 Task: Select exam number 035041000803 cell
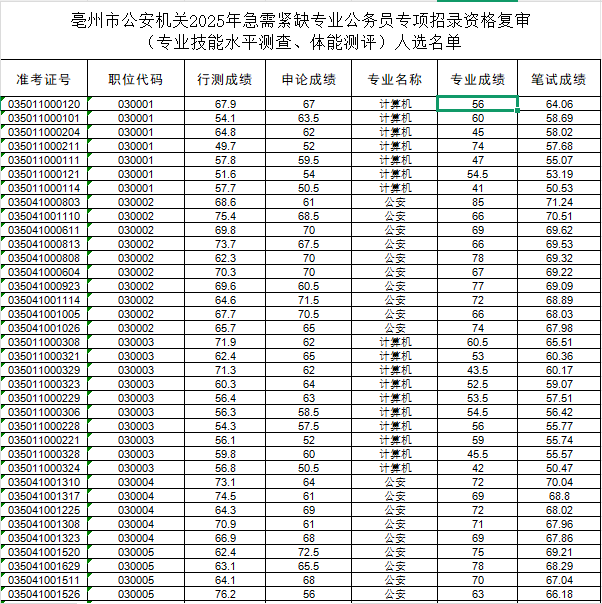[x=44, y=202]
